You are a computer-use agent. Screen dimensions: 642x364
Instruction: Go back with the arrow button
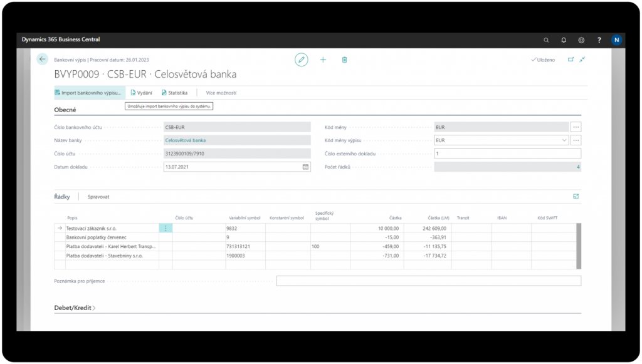tap(42, 60)
